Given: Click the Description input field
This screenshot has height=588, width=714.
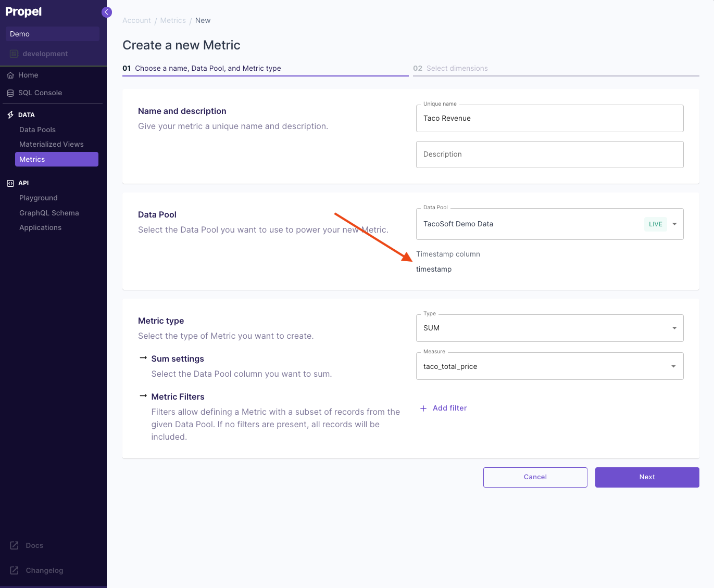Looking at the screenshot, I should click(549, 155).
